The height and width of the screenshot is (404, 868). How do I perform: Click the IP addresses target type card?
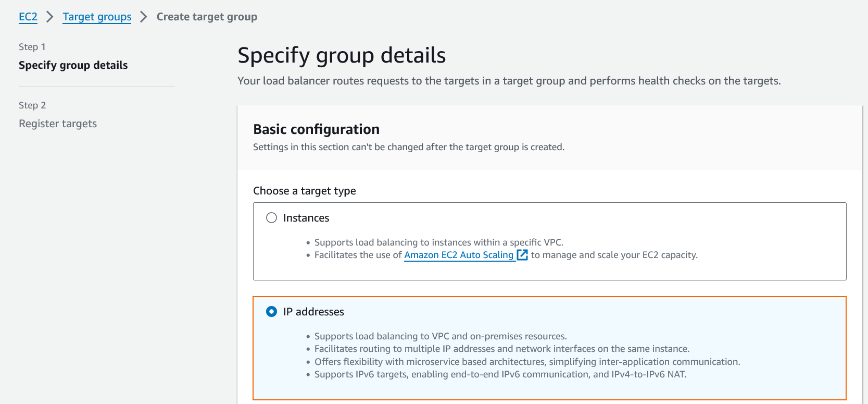(x=549, y=348)
